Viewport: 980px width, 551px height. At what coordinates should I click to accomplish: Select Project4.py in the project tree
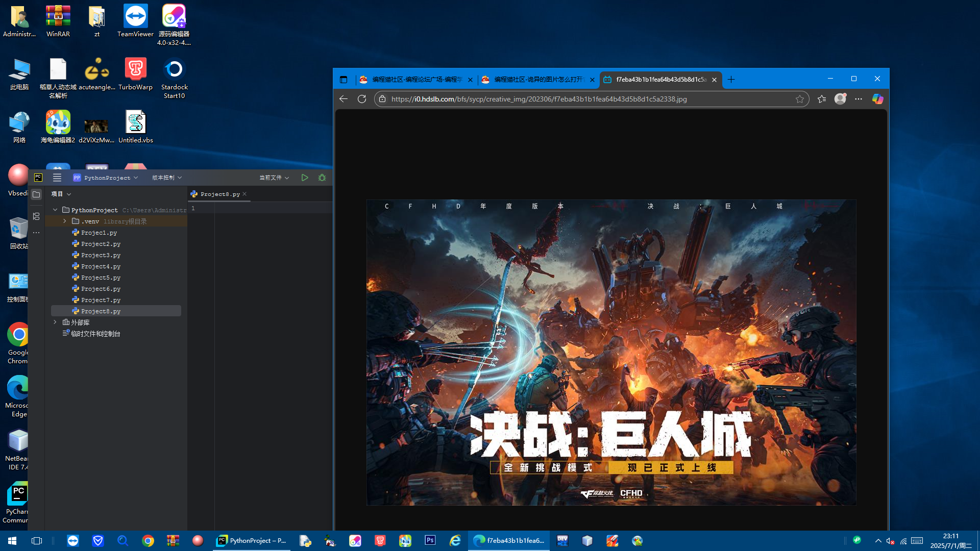coord(101,266)
